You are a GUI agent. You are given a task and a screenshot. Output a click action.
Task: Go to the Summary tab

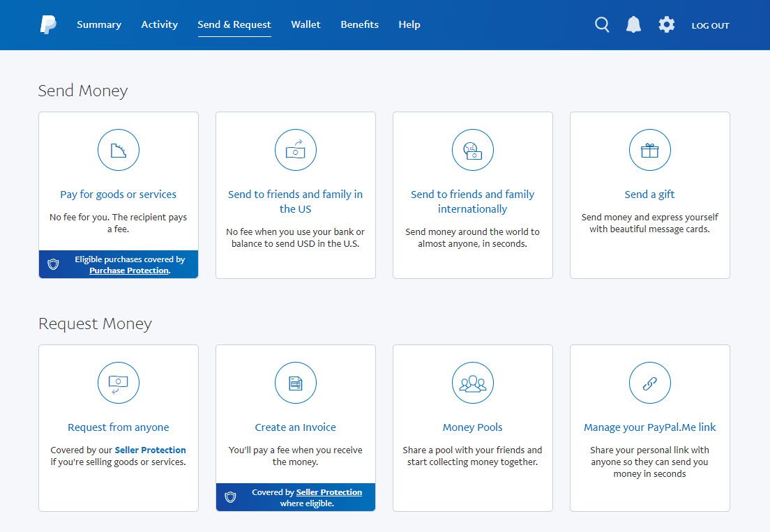pyautogui.click(x=99, y=24)
